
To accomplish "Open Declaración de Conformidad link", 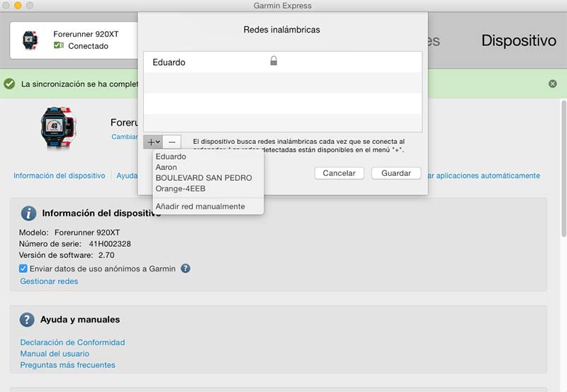I will (x=72, y=342).
